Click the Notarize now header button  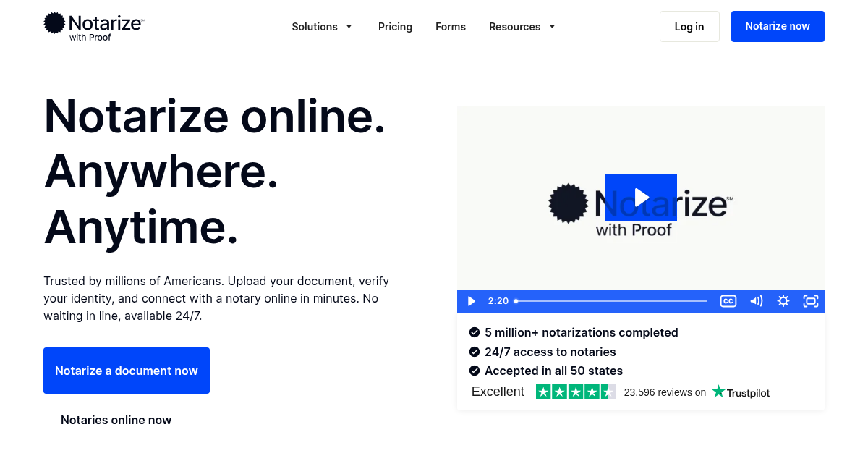(x=778, y=26)
